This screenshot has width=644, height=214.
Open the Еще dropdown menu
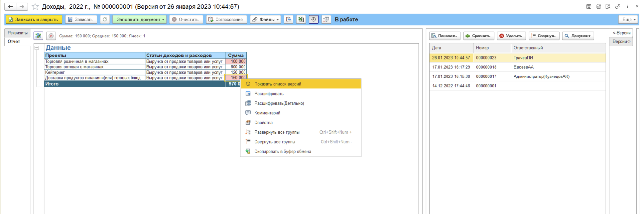coord(628,19)
